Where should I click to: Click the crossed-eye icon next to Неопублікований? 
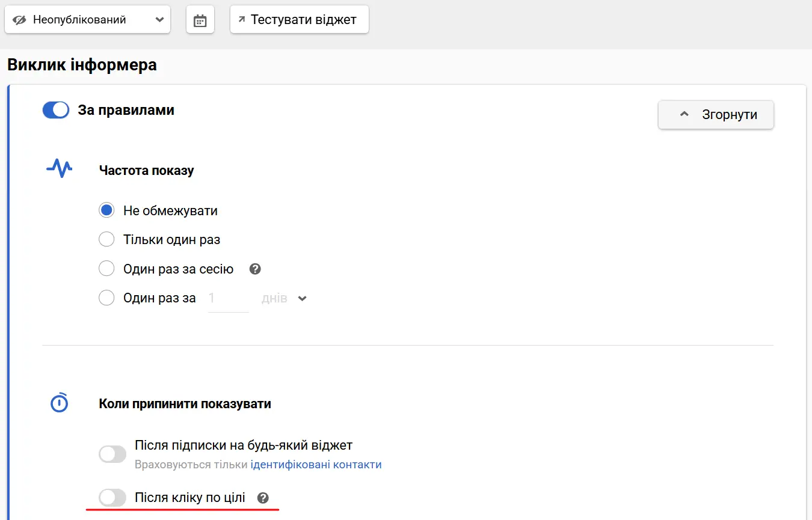(x=20, y=19)
